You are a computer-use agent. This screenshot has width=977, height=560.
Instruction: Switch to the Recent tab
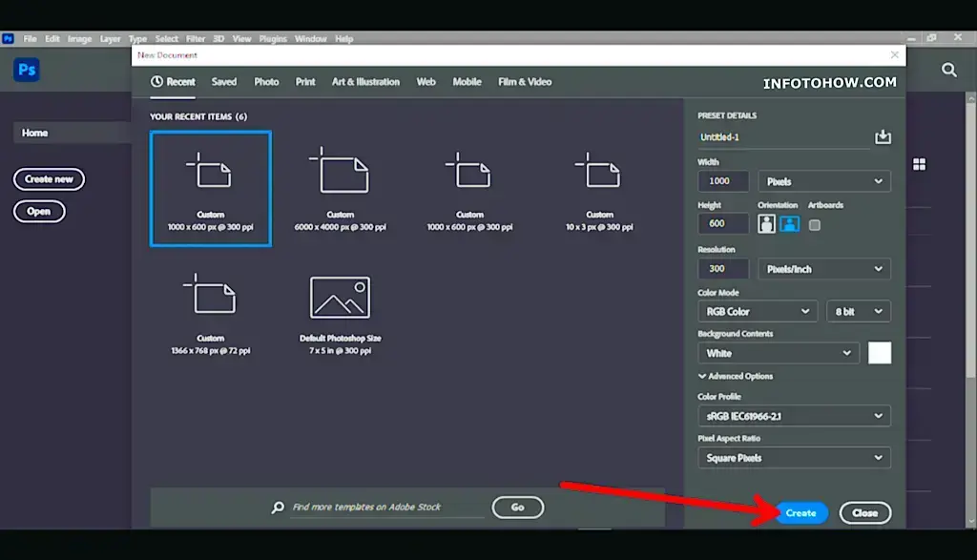coord(173,82)
